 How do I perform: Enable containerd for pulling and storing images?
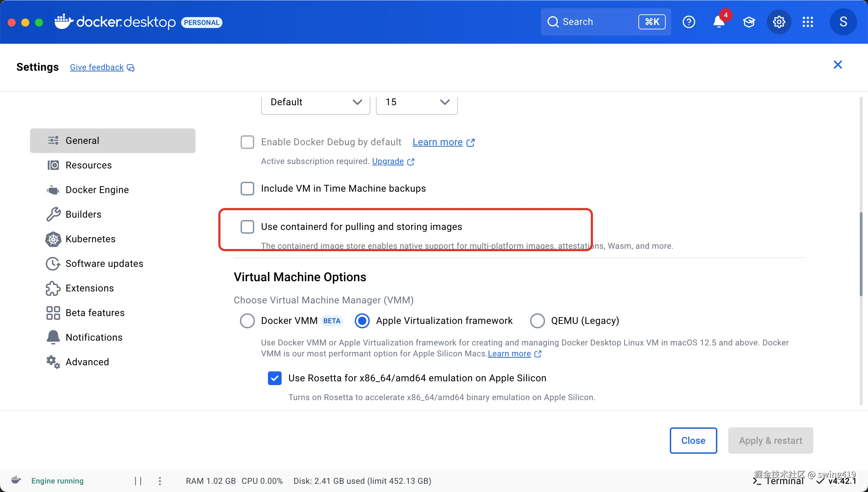coord(247,227)
